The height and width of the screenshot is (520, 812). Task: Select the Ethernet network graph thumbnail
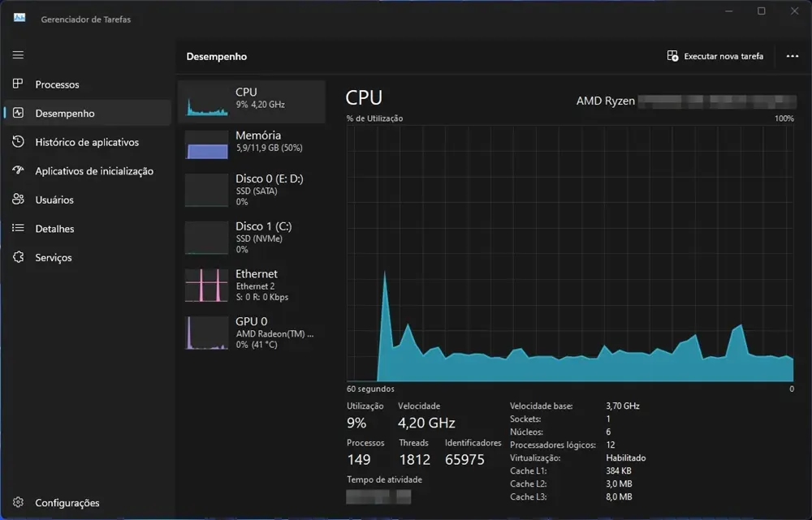206,286
